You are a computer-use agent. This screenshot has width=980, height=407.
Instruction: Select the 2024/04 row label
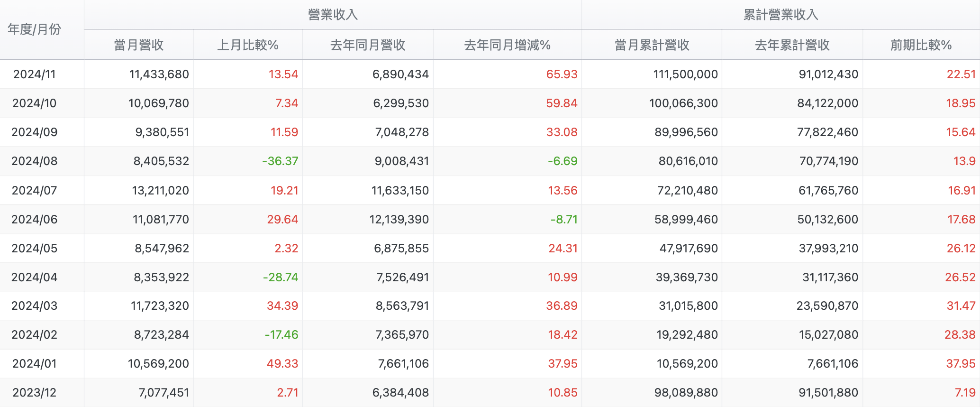[x=35, y=277]
